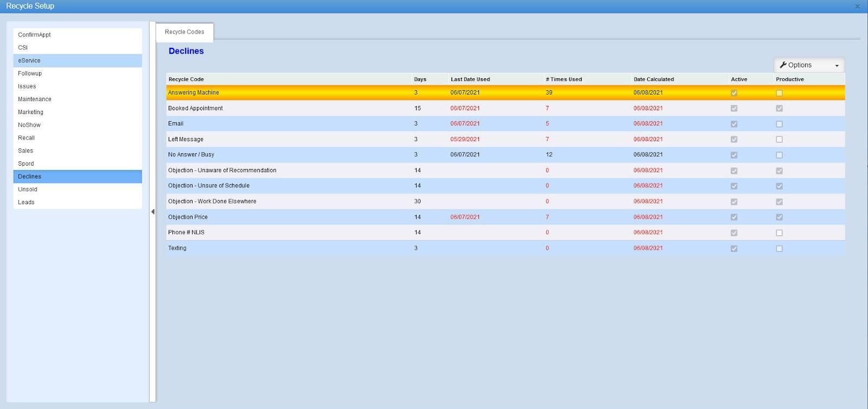Enable Productive checkbox for Email row

[779, 124]
